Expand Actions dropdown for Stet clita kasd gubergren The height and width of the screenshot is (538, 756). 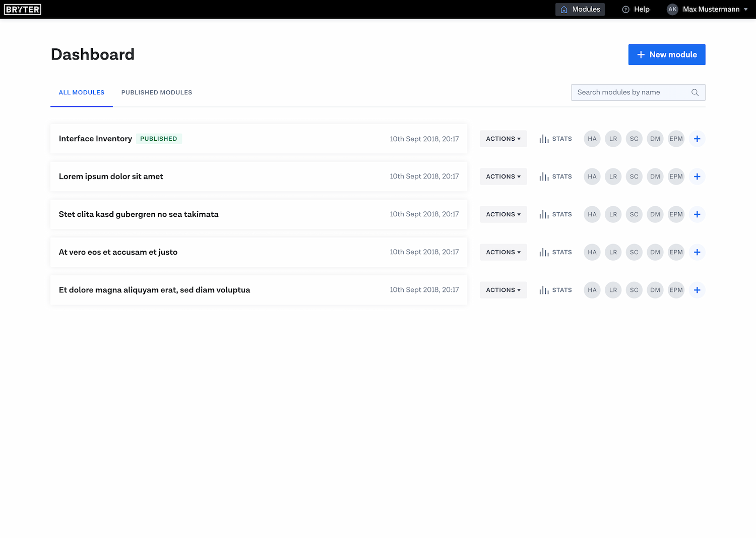point(503,214)
